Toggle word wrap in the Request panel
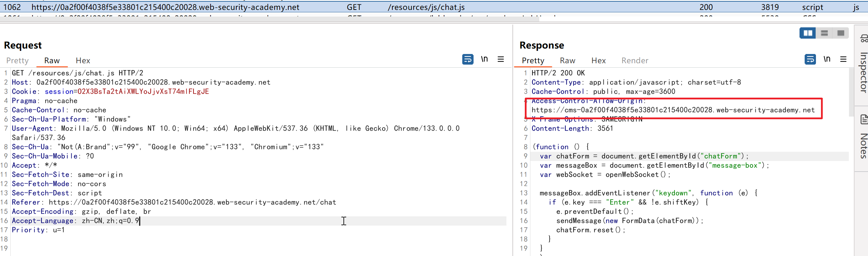The image size is (868, 256). click(468, 59)
